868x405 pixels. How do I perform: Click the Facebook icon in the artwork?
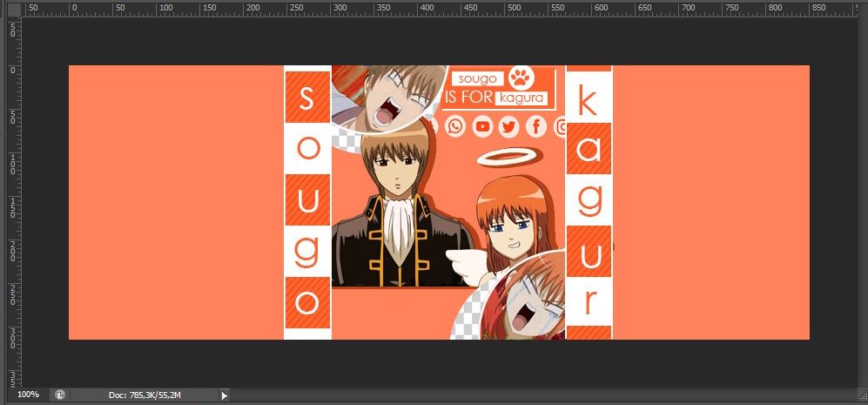(x=535, y=127)
